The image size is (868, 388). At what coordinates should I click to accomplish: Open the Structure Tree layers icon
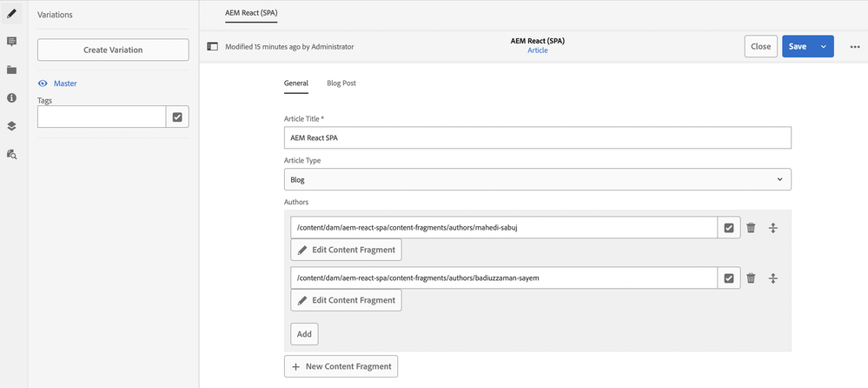click(x=11, y=125)
